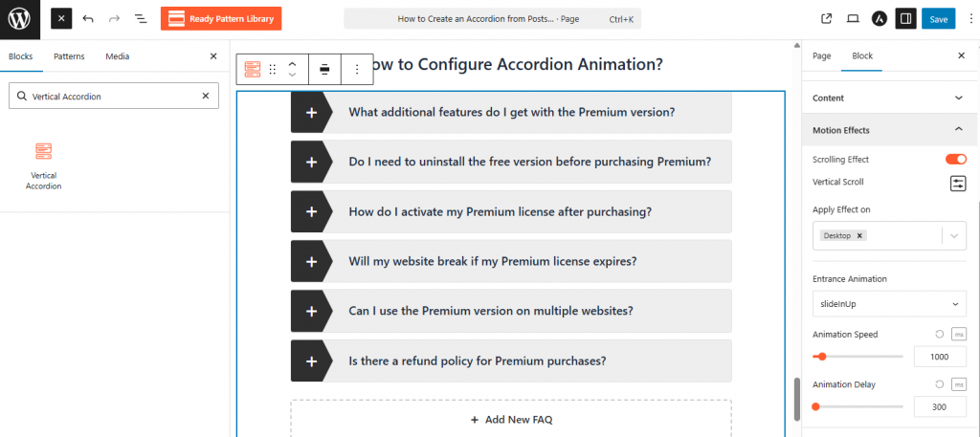
Task: Switch to the Page settings tab
Action: tap(821, 56)
